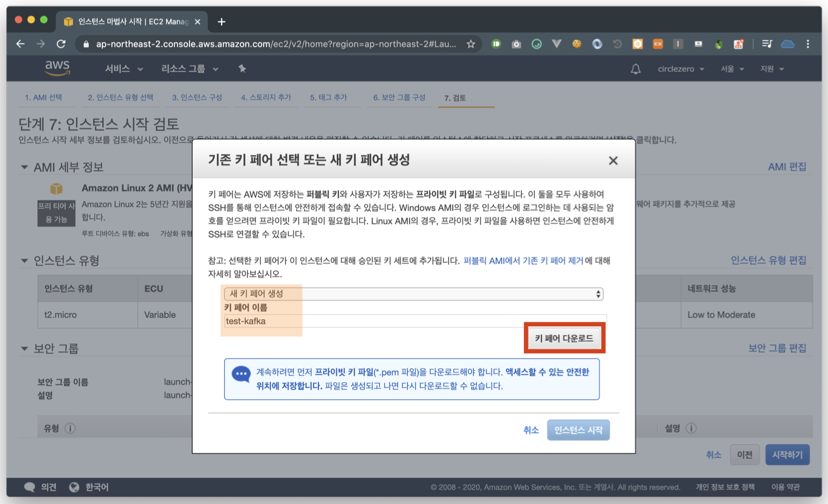
Task: Open the 새 키 페어 생성 dropdown
Action: [x=413, y=293]
